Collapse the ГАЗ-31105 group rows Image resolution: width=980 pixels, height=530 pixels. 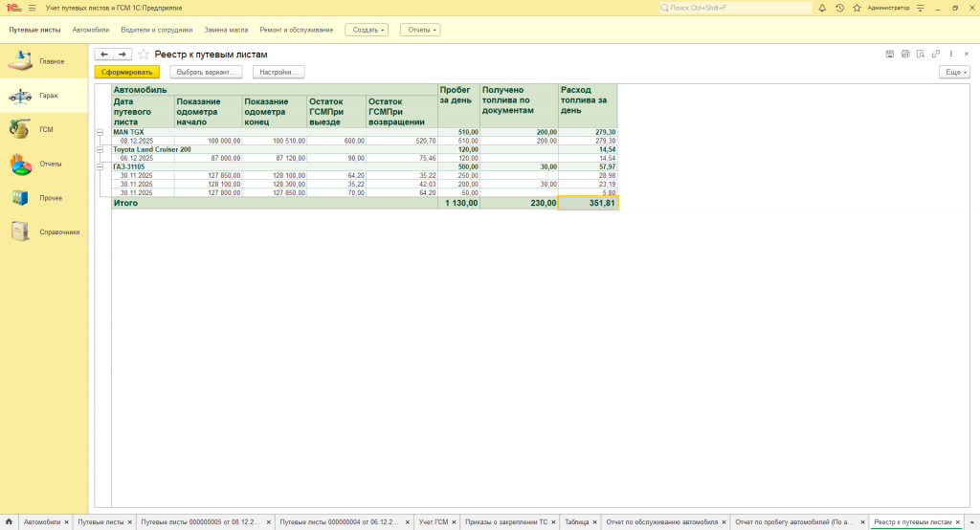(100, 166)
